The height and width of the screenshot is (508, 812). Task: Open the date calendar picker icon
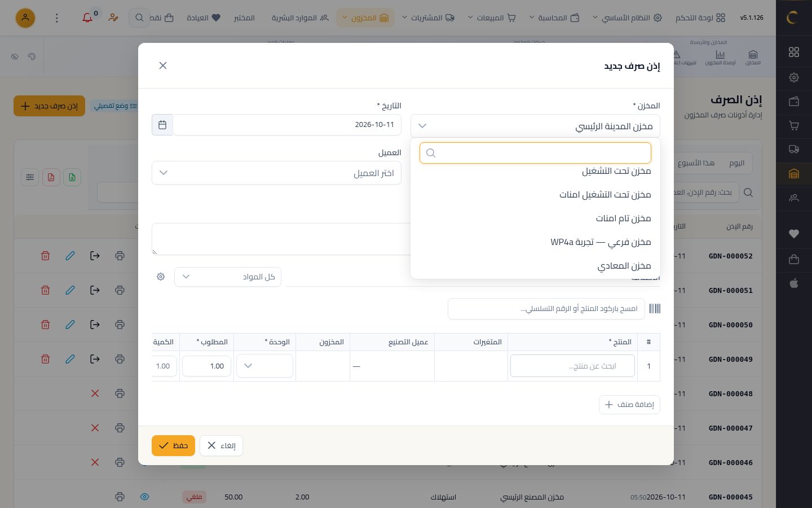click(162, 125)
